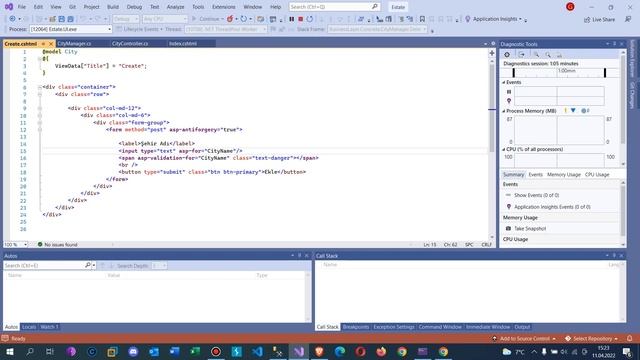Click the right timeline selection handle
This screenshot has height=360, width=640.
[605, 73]
